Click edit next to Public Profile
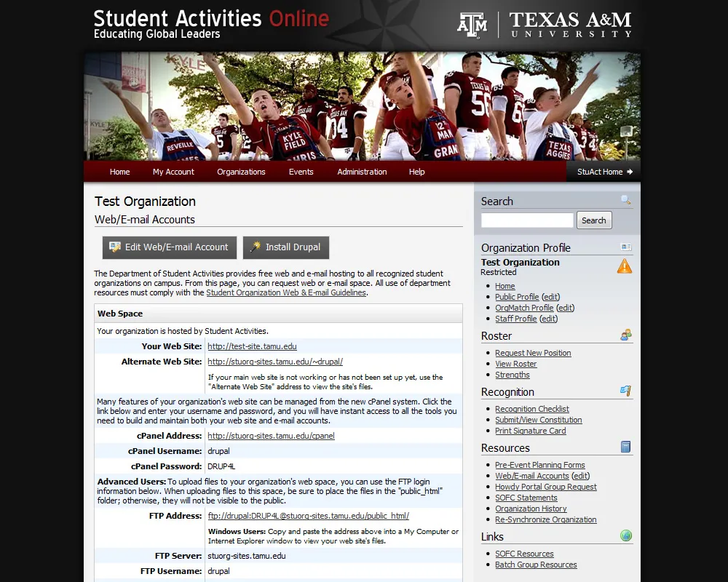Viewport: 728px width, 582px height. click(x=550, y=297)
